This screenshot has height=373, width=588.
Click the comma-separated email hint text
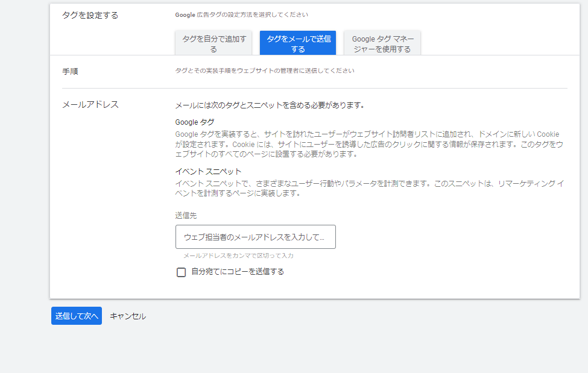click(238, 255)
